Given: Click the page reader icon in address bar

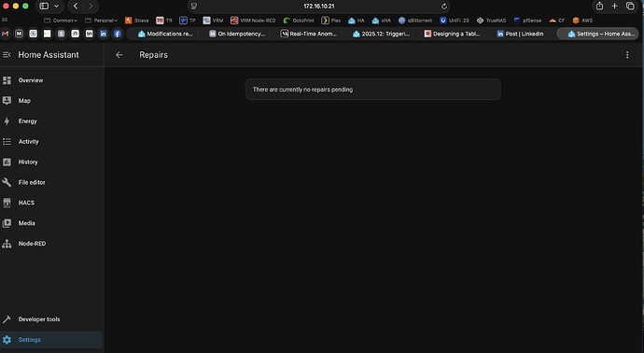Looking at the screenshot, I should (194, 7).
